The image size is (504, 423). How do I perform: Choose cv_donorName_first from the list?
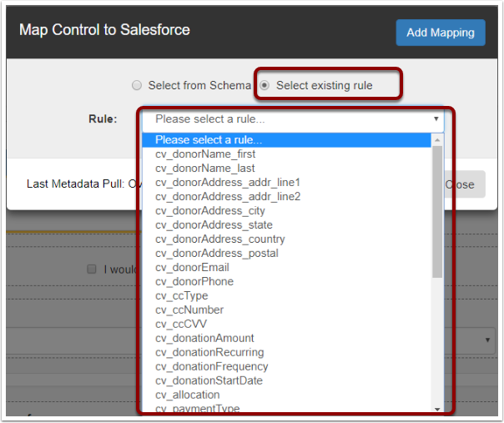click(x=286, y=154)
